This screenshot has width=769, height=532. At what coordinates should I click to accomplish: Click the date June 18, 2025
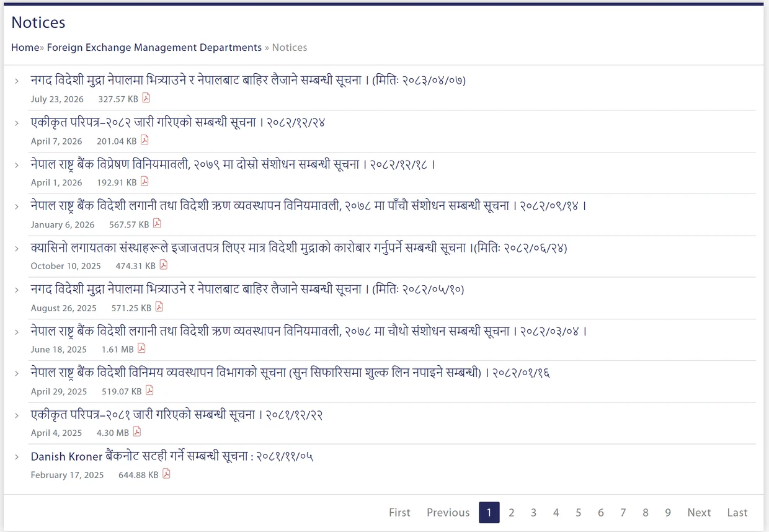(x=59, y=349)
